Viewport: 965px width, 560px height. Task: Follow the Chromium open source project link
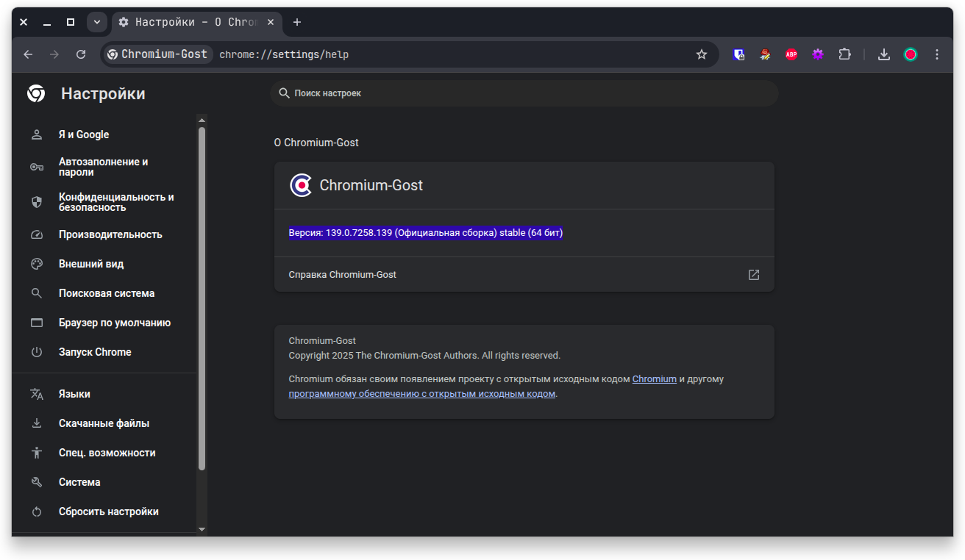[654, 379]
